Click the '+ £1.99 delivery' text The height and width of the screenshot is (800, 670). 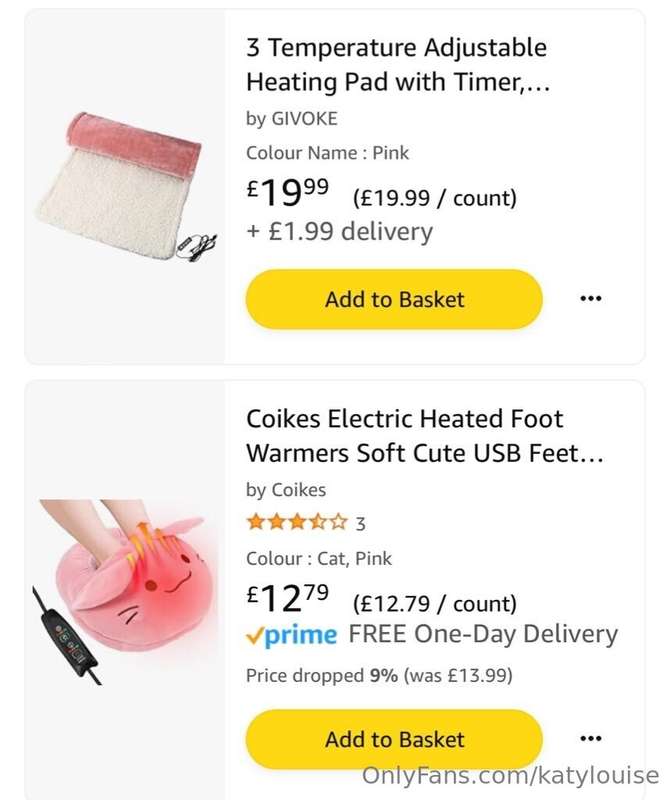[x=339, y=232]
